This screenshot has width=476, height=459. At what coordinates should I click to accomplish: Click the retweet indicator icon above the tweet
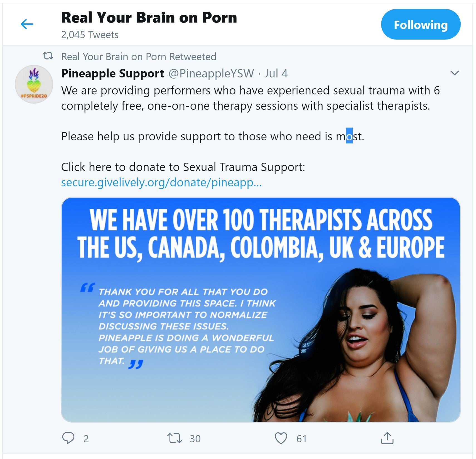pyautogui.click(x=48, y=56)
